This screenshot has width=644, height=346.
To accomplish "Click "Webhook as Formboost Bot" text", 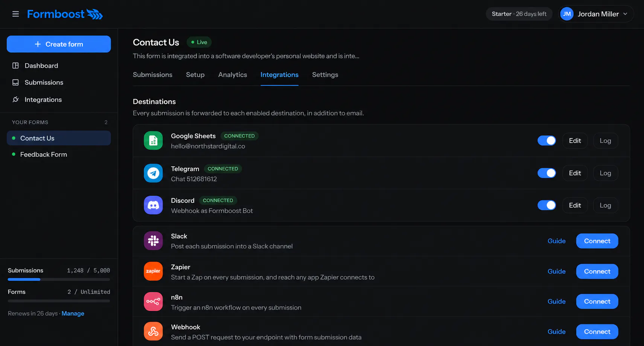I will (212, 211).
